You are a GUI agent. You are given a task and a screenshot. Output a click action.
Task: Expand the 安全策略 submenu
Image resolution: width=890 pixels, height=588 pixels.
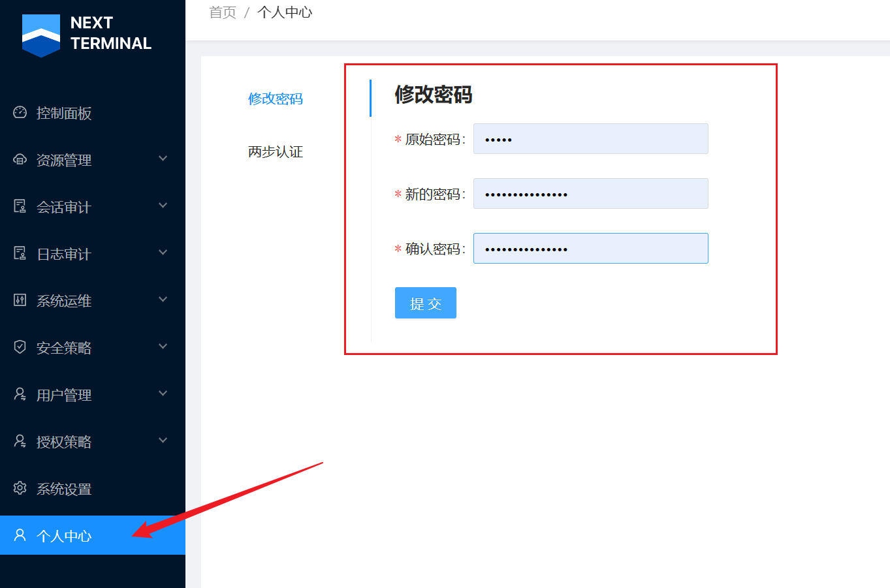point(163,347)
